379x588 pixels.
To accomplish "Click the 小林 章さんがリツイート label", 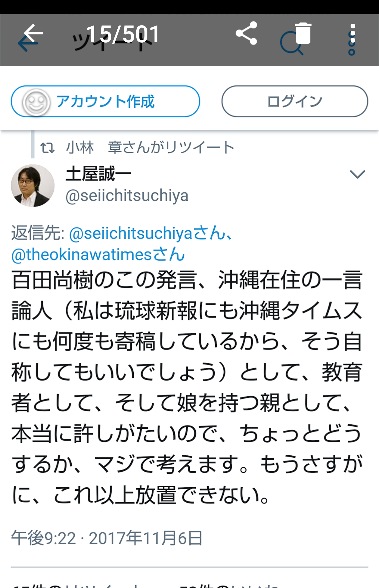I will point(150,147).
